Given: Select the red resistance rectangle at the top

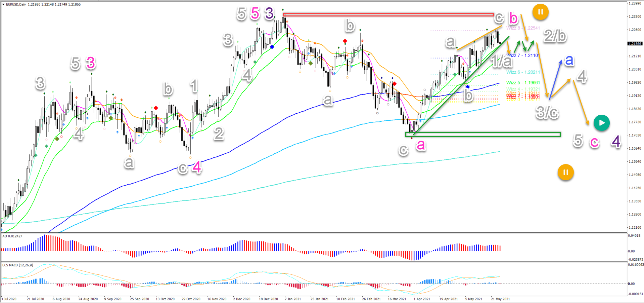Looking at the screenshot, I should click(x=388, y=14).
